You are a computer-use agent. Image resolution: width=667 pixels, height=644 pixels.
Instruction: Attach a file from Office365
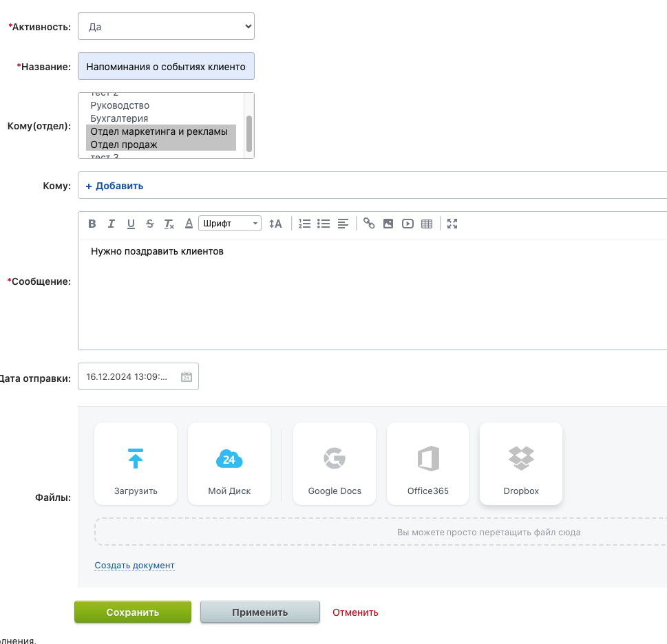pyautogui.click(x=428, y=464)
